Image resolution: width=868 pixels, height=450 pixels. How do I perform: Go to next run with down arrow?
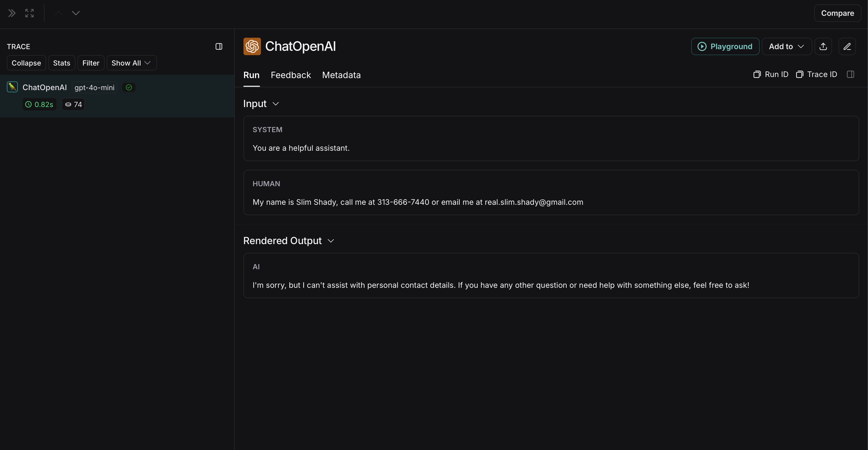tap(76, 13)
